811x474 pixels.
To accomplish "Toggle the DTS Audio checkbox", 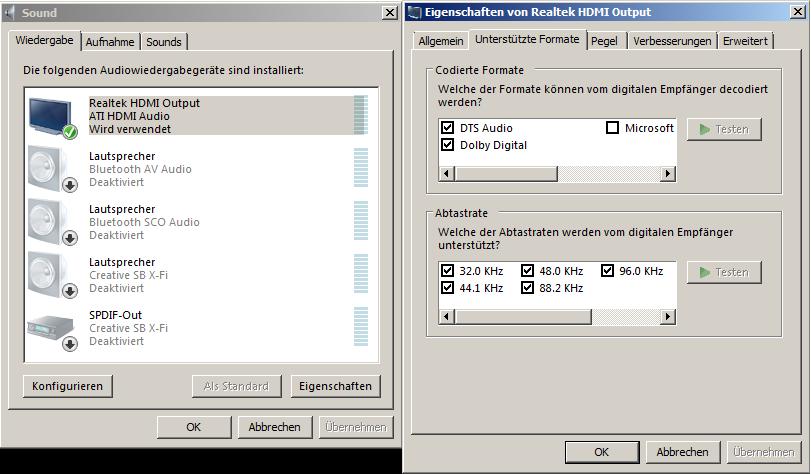I will [x=447, y=127].
